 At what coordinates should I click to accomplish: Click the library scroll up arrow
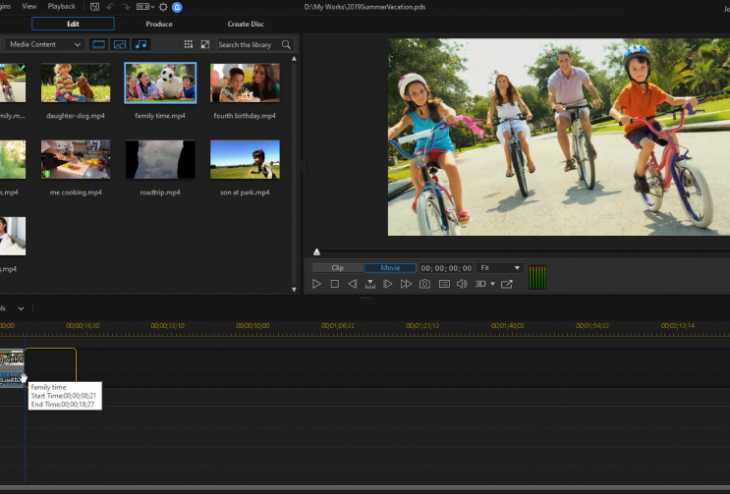[x=294, y=59]
